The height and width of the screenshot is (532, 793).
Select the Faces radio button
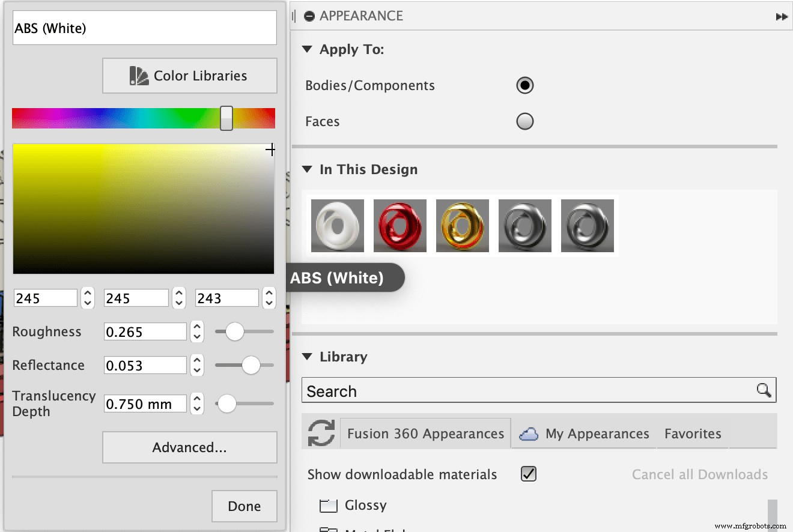[524, 121]
